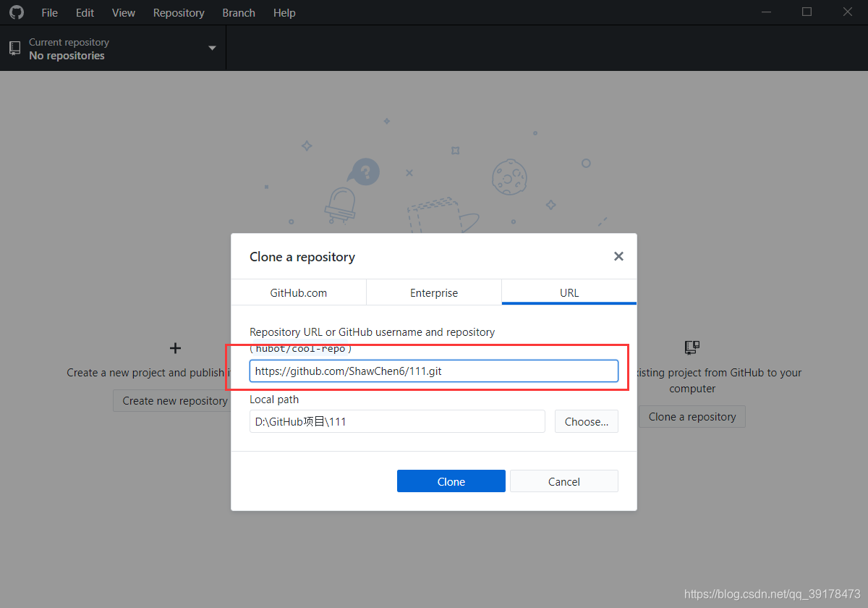This screenshot has height=608, width=868.
Task: Switch to the Enterprise tab
Action: (x=434, y=292)
